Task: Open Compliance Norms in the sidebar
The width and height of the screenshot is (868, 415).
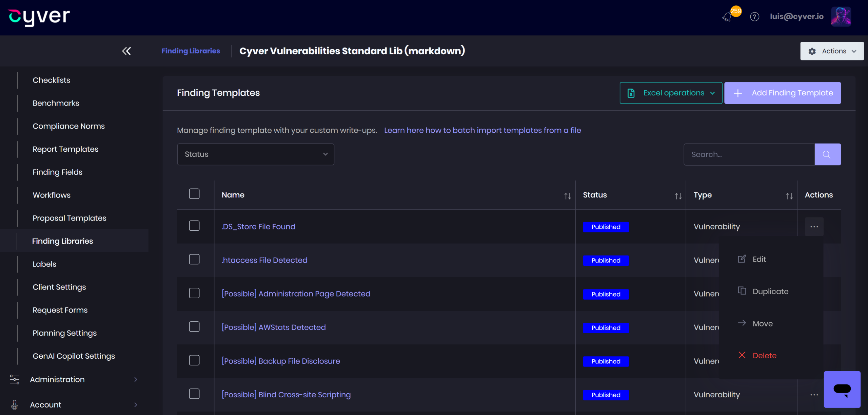Action: click(x=68, y=126)
